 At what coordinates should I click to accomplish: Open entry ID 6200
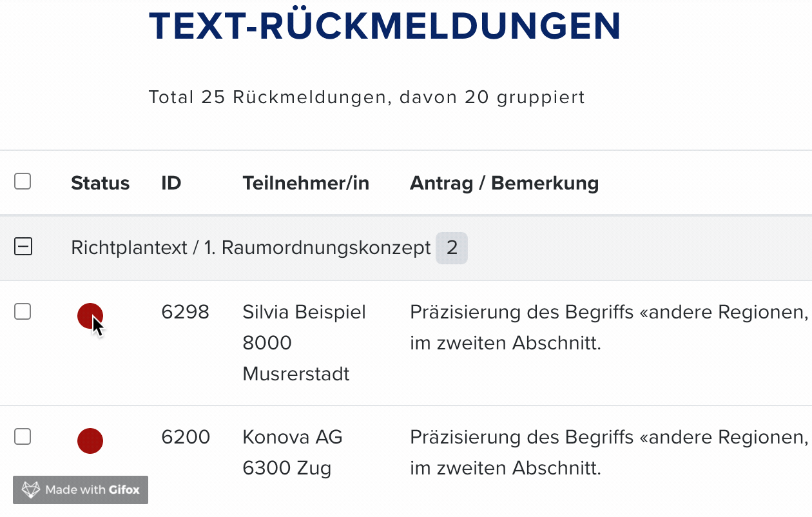[x=186, y=437]
